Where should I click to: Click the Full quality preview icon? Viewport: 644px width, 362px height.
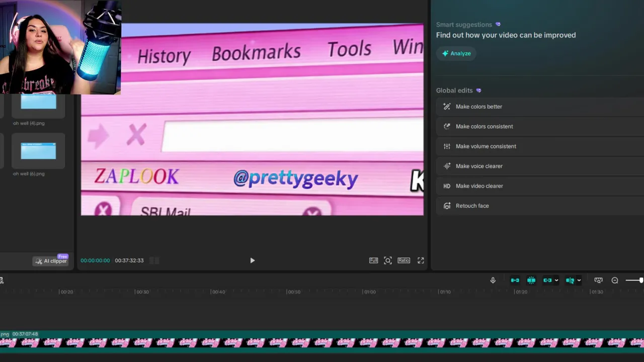[373, 260]
